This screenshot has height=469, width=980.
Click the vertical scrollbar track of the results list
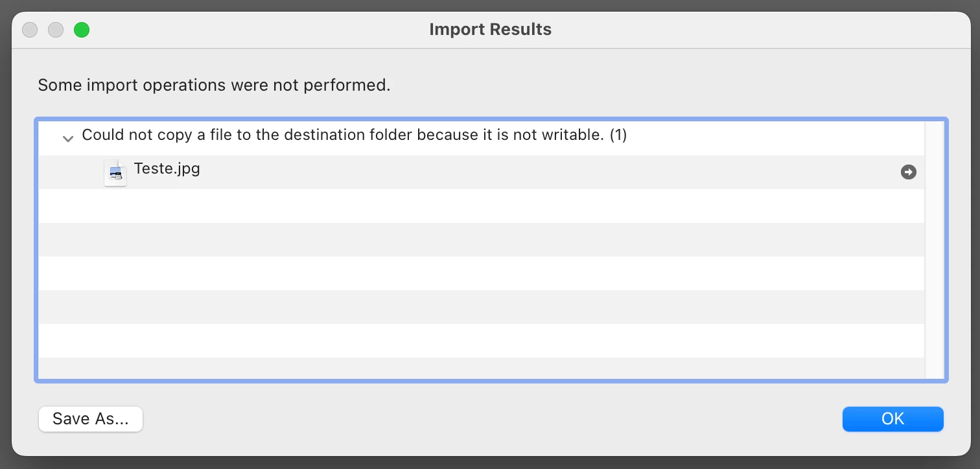[x=935, y=249]
